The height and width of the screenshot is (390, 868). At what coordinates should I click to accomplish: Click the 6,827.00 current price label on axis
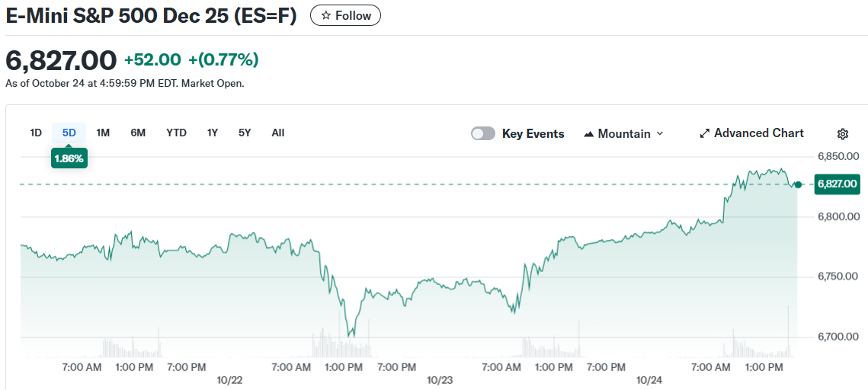click(x=837, y=184)
